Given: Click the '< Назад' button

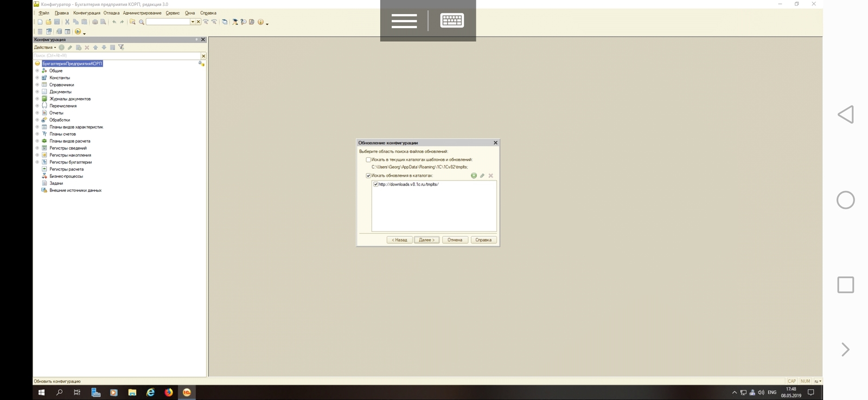Looking at the screenshot, I should (x=399, y=240).
